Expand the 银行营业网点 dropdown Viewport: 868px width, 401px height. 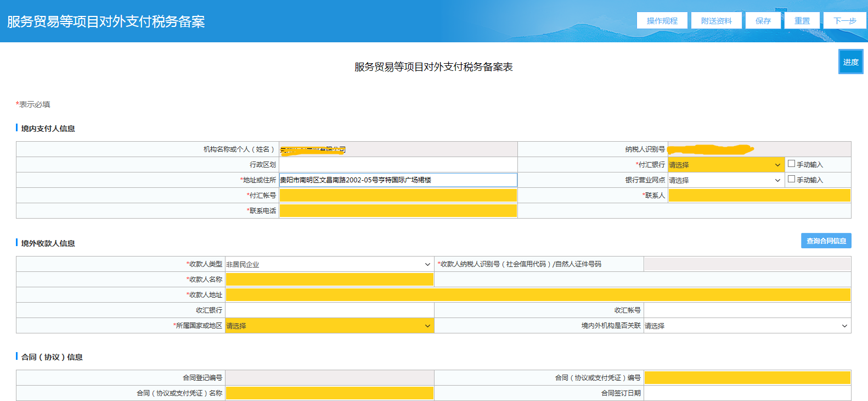pyautogui.click(x=725, y=180)
